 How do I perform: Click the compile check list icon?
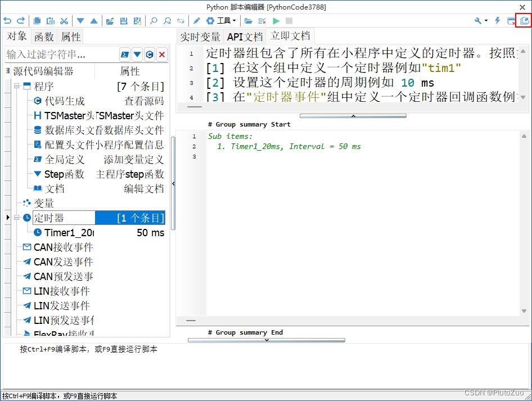pos(262,21)
